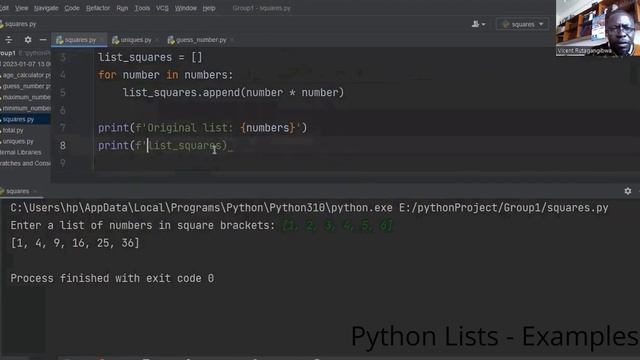Close the squares run tab

click(35, 191)
